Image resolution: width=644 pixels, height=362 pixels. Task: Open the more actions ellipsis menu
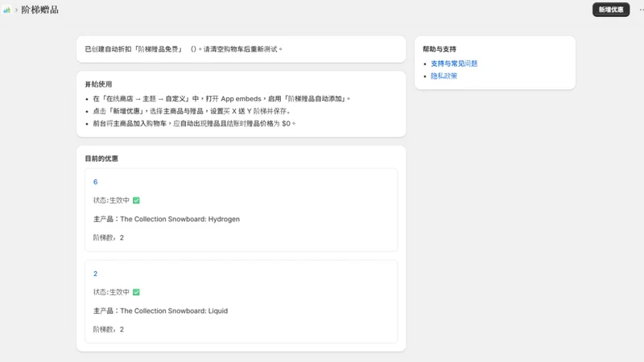click(641, 10)
